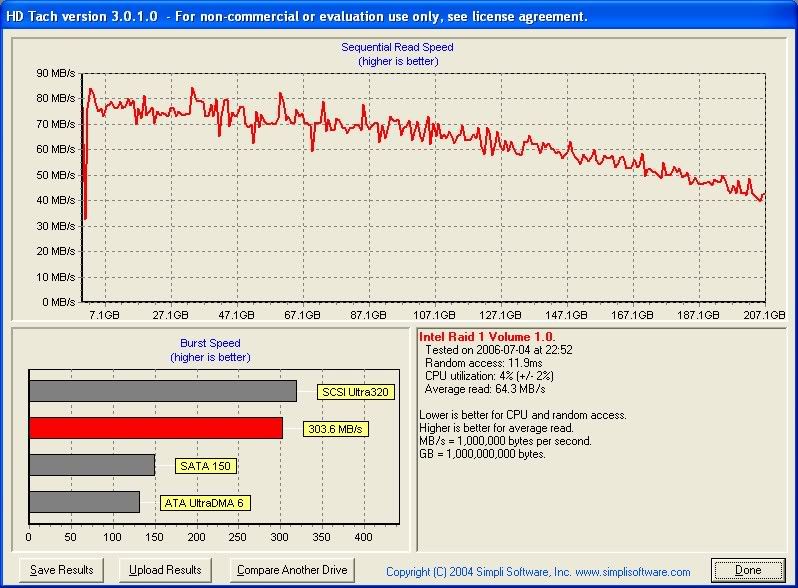Screen dimensions: 798x588
Task: Click Done to close the benchmark
Action: click(748, 570)
